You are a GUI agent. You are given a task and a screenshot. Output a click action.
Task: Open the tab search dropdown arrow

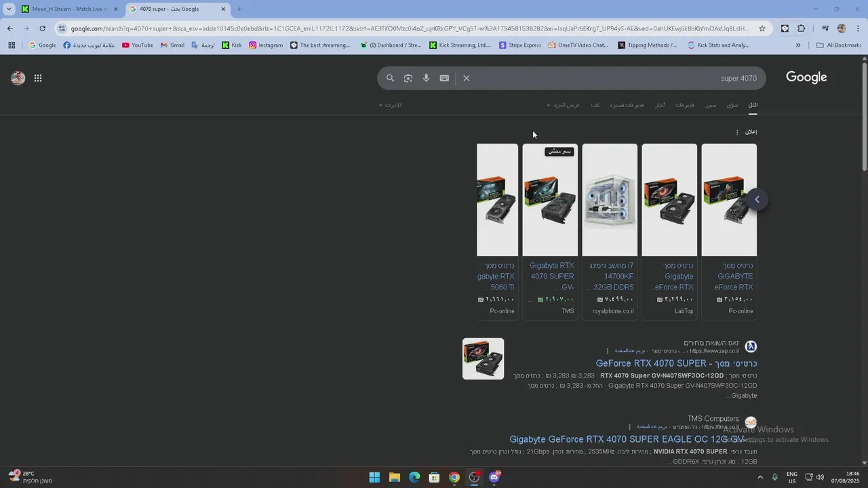[x=9, y=9]
